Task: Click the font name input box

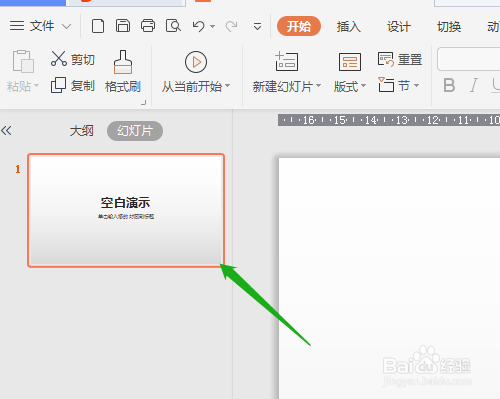Action: click(468, 59)
